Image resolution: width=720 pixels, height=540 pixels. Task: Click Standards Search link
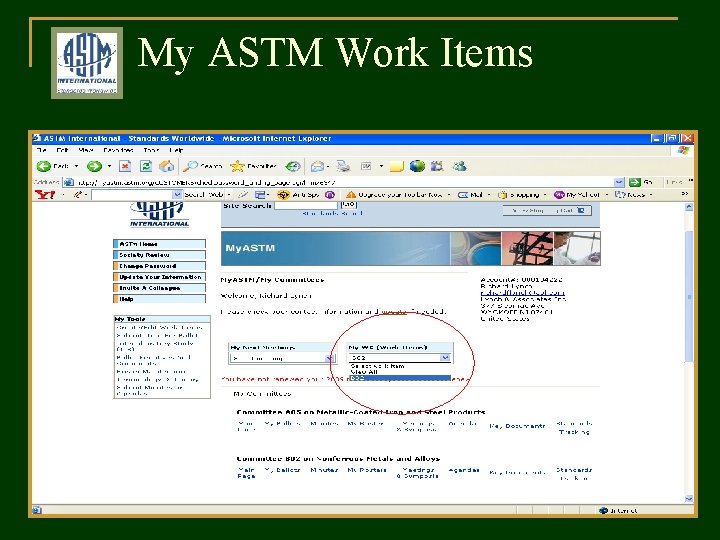(332, 214)
